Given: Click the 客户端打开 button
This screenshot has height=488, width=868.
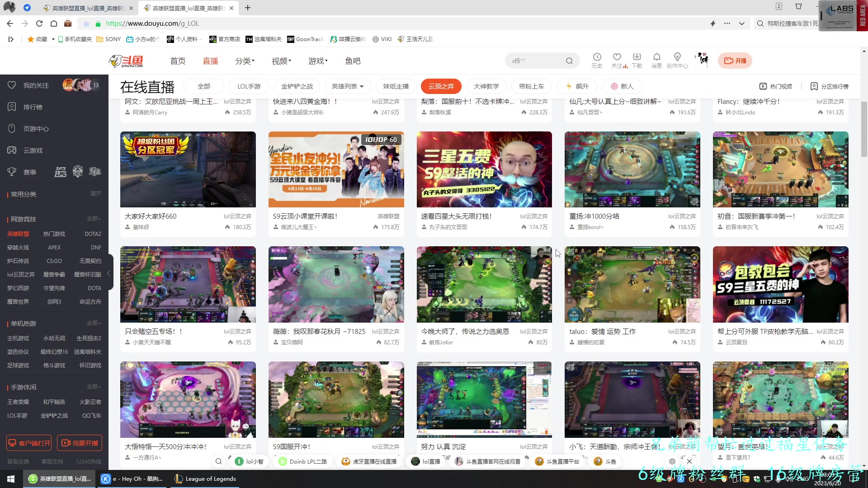Looking at the screenshot, I should tap(29, 443).
